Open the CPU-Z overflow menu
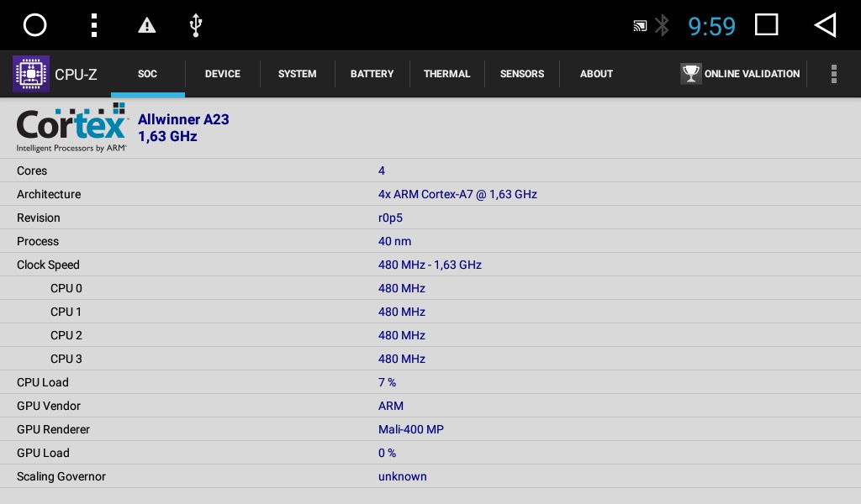Image resolution: width=861 pixels, height=504 pixels. point(833,73)
